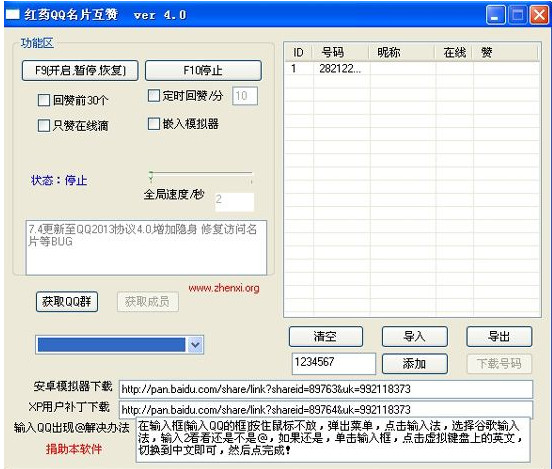Viewport: 552px width, 469px height.
Task: Select the list row with number 282122...
Action: (x=412, y=69)
